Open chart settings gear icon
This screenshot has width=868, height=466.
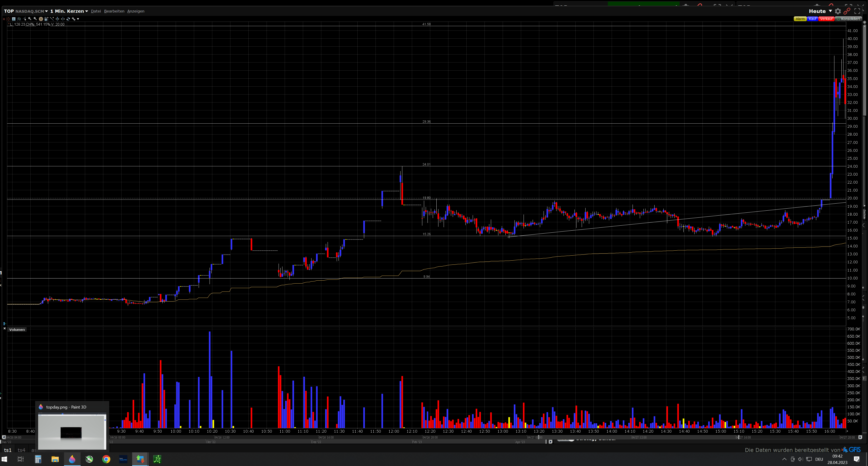pos(838,11)
